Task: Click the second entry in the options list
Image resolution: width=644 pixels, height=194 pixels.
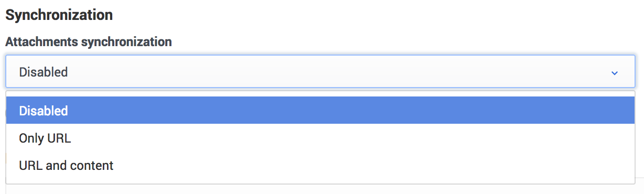Action: pos(320,138)
